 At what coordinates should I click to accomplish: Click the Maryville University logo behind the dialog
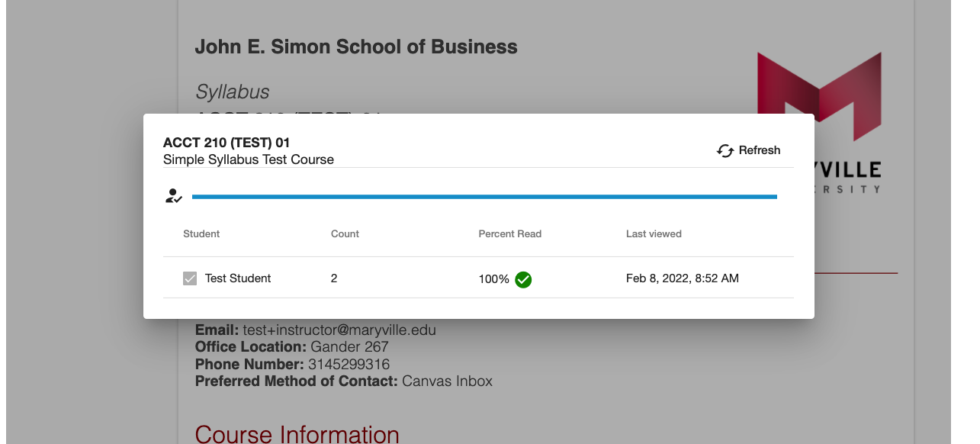(x=819, y=122)
